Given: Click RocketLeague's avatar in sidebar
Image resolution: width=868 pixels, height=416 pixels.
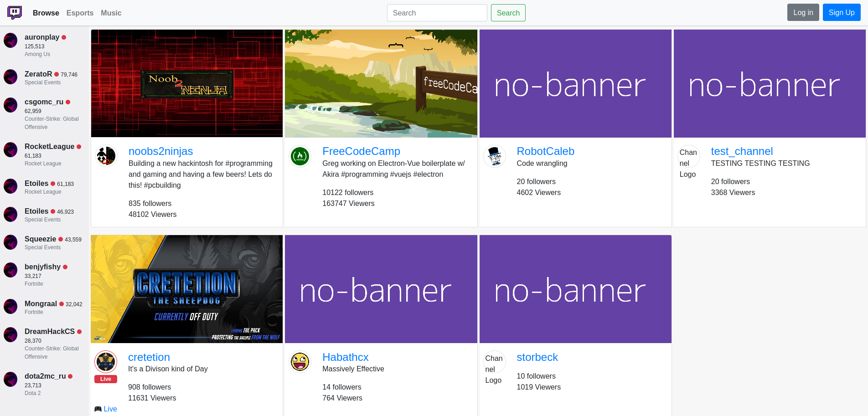Looking at the screenshot, I should [x=10, y=149].
